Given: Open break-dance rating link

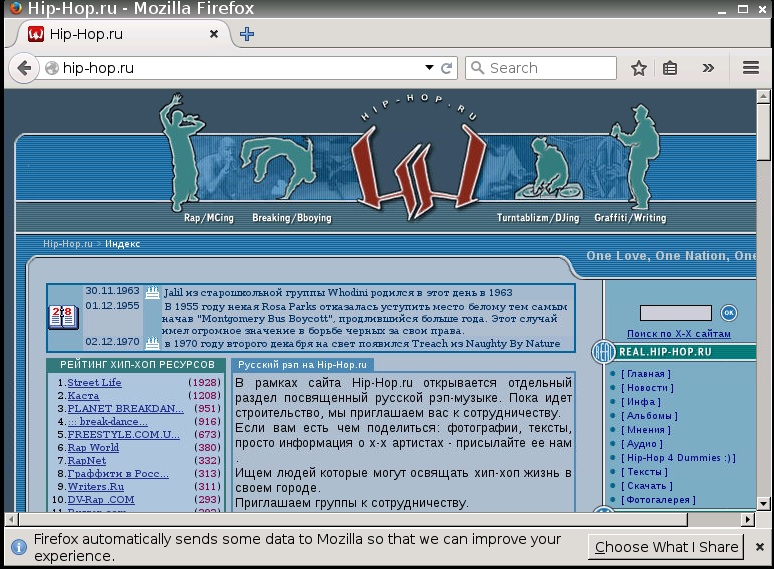Looking at the screenshot, I should point(107,421).
